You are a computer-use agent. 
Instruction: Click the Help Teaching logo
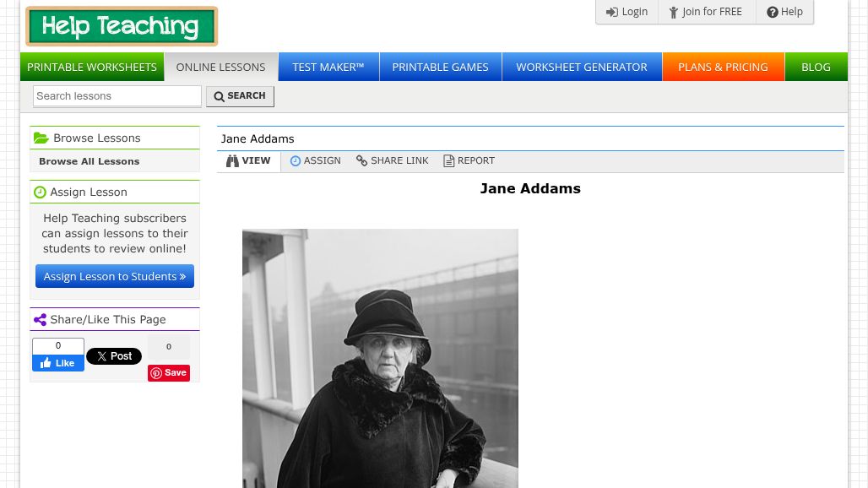click(x=122, y=26)
